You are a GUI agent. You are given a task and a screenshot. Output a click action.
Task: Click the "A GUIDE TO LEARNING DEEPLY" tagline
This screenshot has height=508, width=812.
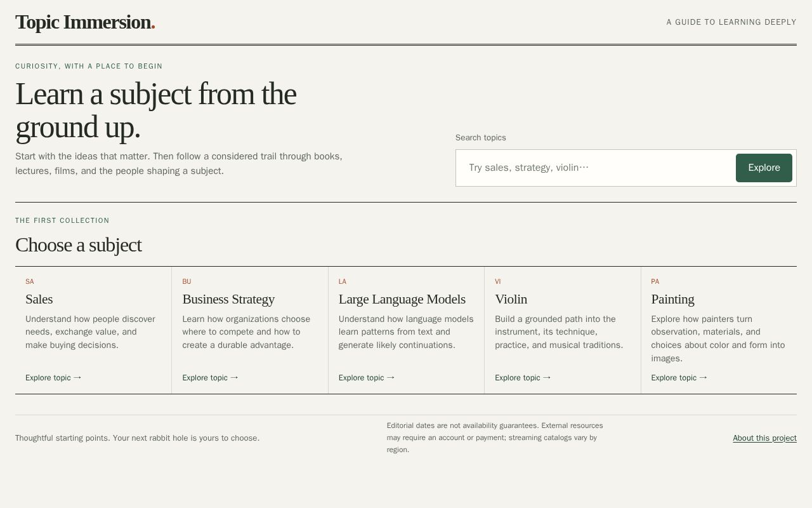point(731,22)
